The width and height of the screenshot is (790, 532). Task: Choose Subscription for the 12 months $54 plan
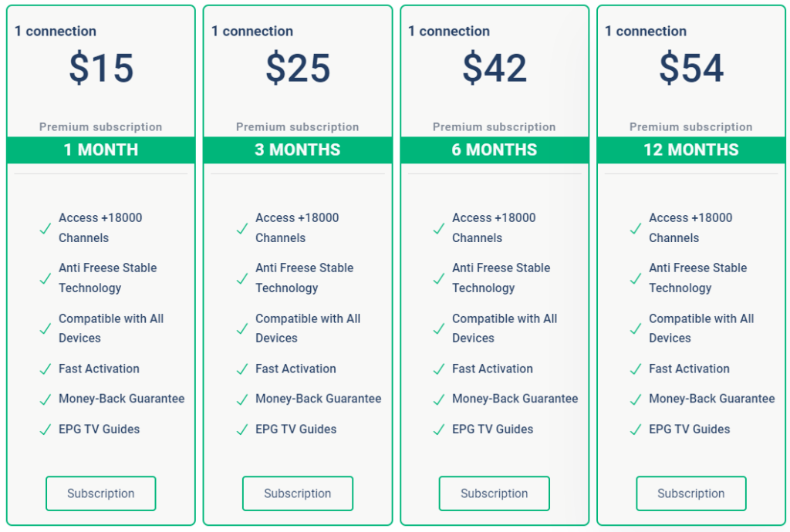[x=691, y=493]
